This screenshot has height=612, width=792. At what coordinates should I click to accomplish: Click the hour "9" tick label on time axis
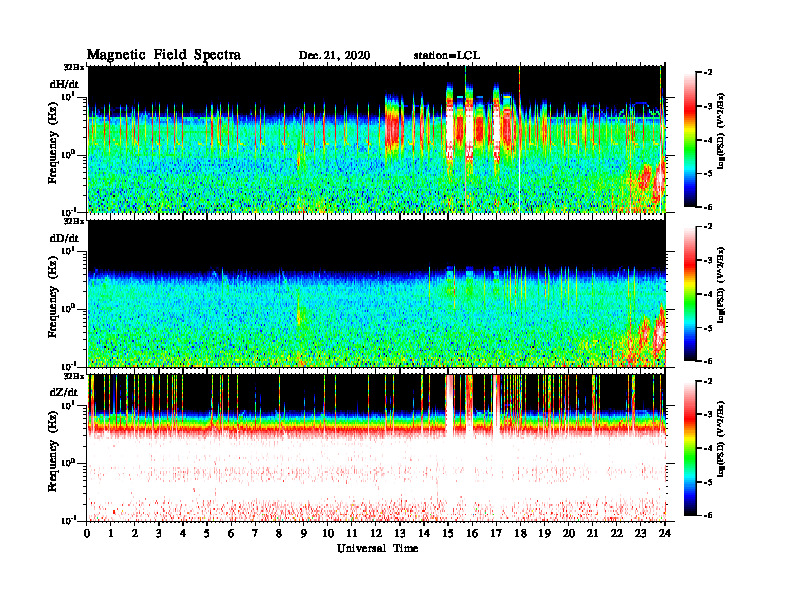(304, 534)
